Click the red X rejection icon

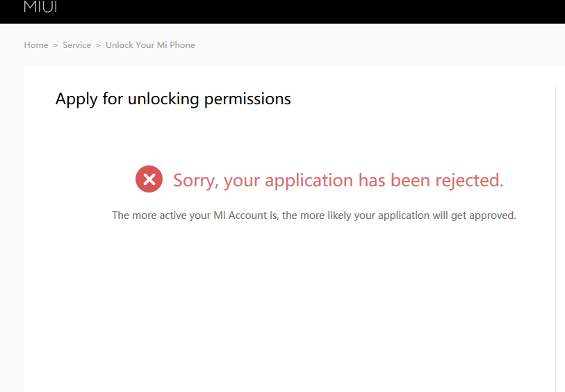[149, 179]
